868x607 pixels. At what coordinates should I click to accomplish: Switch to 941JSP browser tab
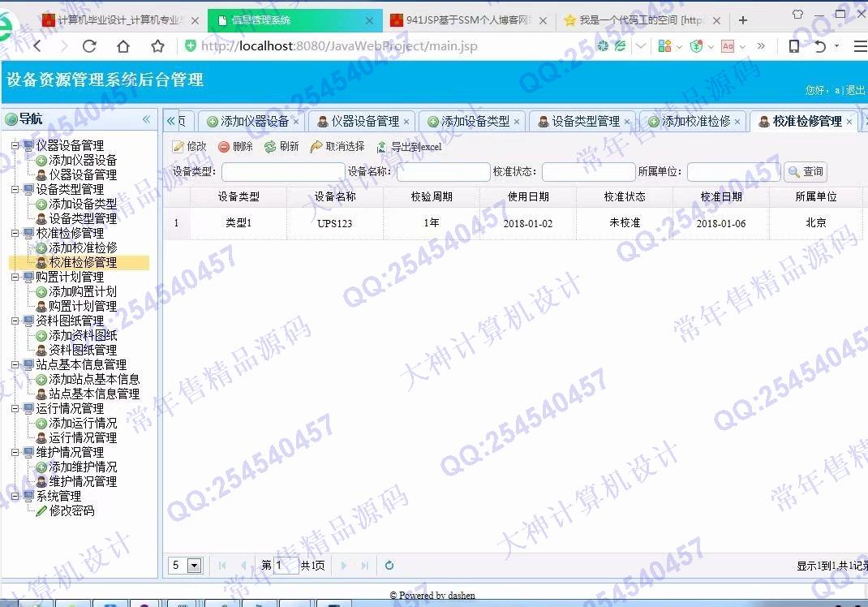coord(468,20)
